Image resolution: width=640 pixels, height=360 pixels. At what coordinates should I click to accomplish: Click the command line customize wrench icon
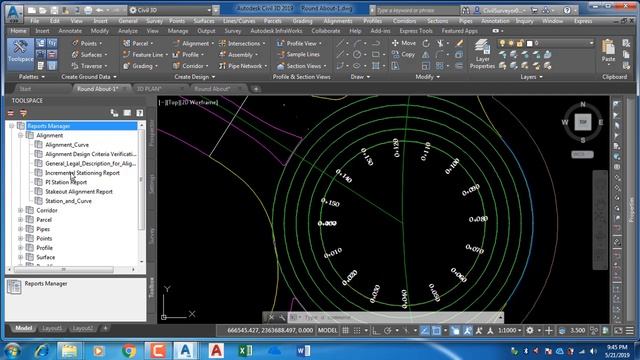[282, 317]
